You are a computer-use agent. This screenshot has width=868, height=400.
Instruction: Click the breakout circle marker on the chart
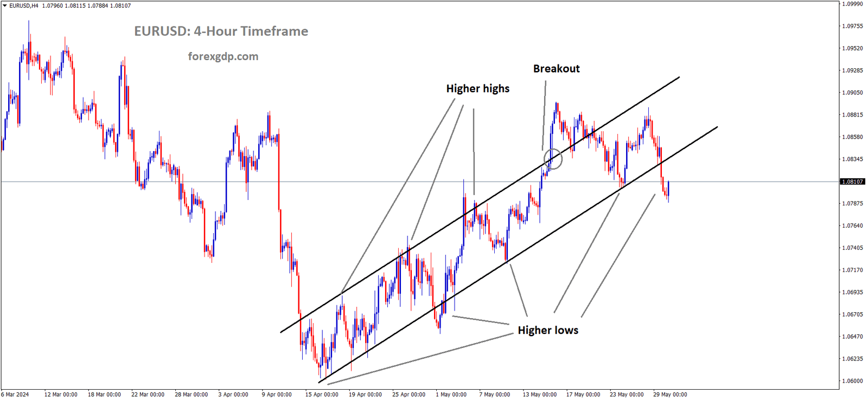[553, 159]
